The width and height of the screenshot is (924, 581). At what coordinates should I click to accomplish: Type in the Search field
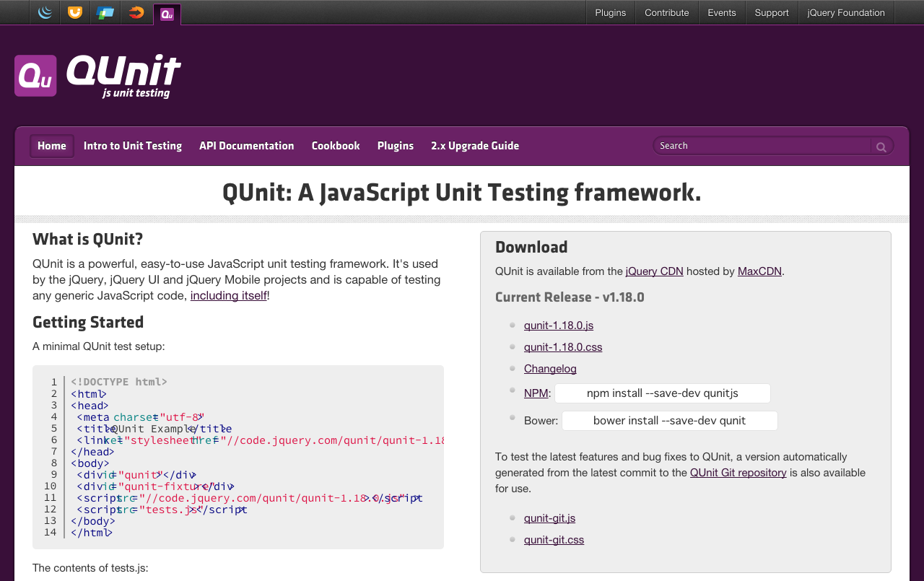pyautogui.click(x=762, y=146)
